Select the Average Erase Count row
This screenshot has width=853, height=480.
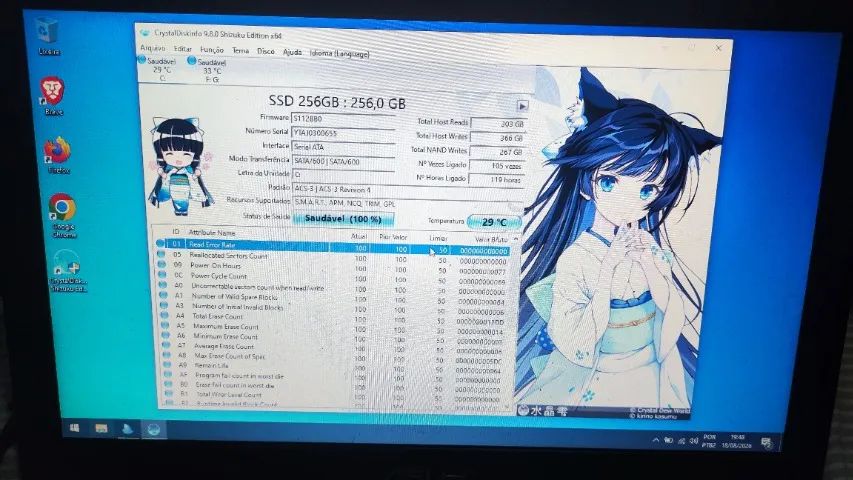[x=334, y=347]
